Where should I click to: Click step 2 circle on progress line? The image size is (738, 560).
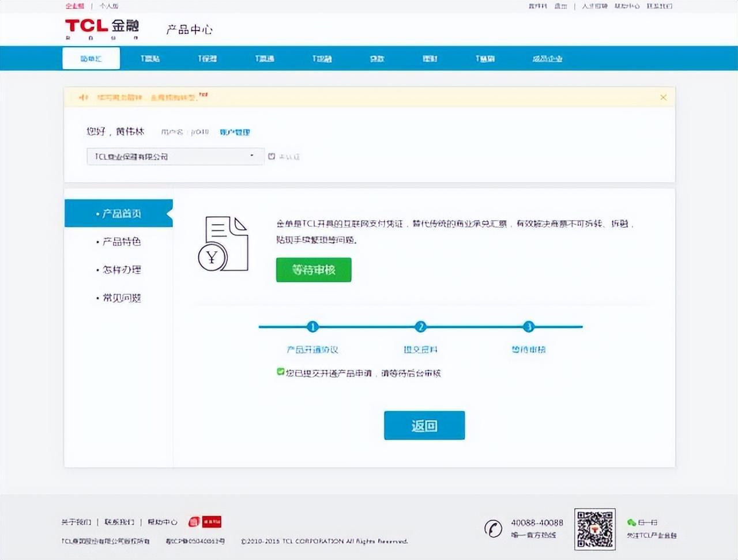[420, 327]
